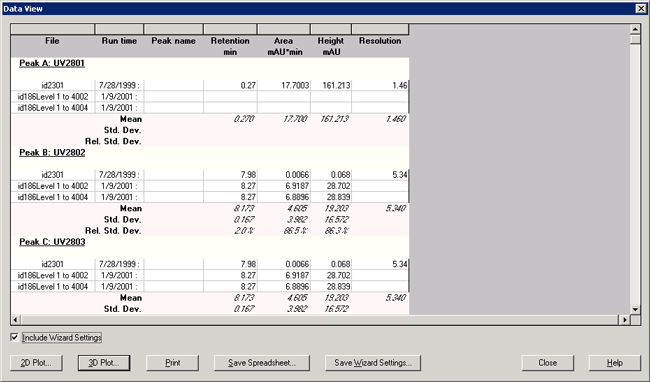Click mean area value 17.700
650x382 pixels.
click(295, 119)
